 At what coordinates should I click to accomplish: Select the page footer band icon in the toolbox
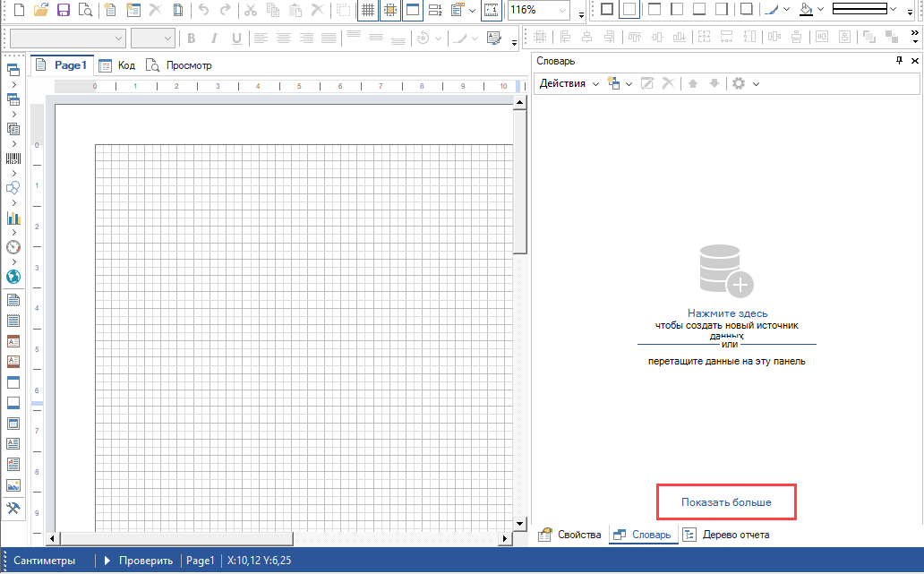[x=13, y=403]
